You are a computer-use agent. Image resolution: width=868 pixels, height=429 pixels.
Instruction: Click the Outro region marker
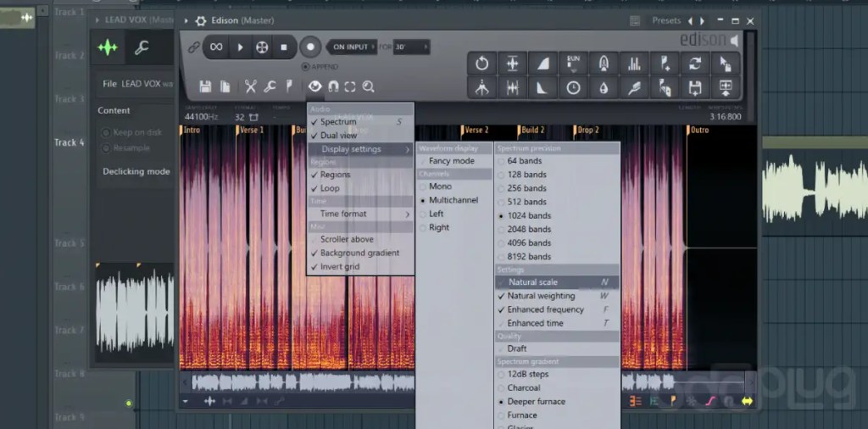(x=699, y=130)
